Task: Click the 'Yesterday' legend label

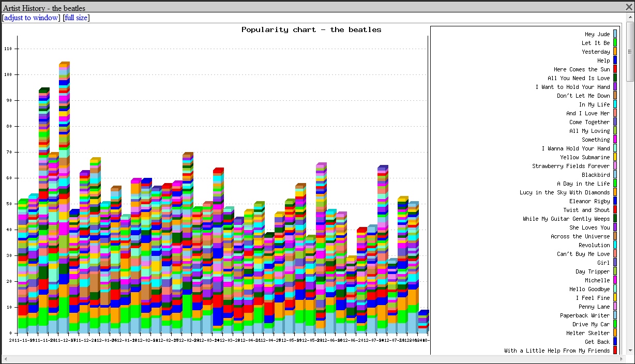Action: [x=596, y=52]
